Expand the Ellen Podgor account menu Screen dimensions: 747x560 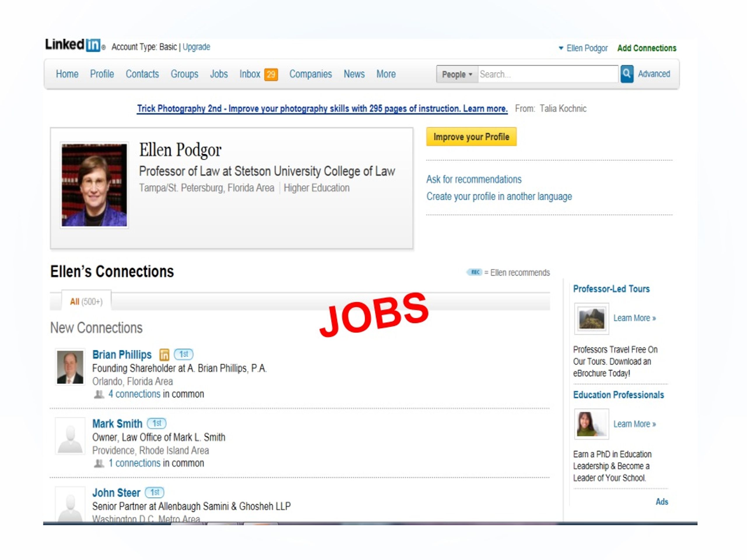pos(583,48)
